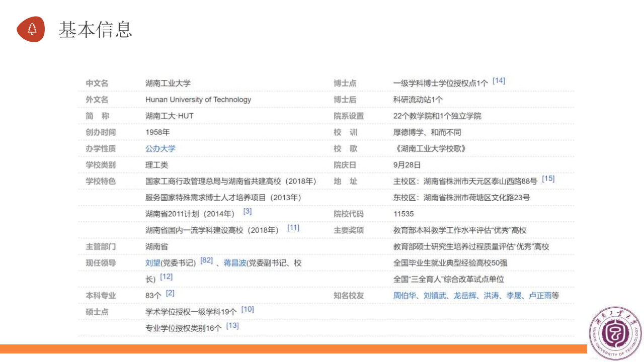This screenshot has height=362, width=644.
Task: Open the 公办大学 link
Action: pyautogui.click(x=160, y=148)
